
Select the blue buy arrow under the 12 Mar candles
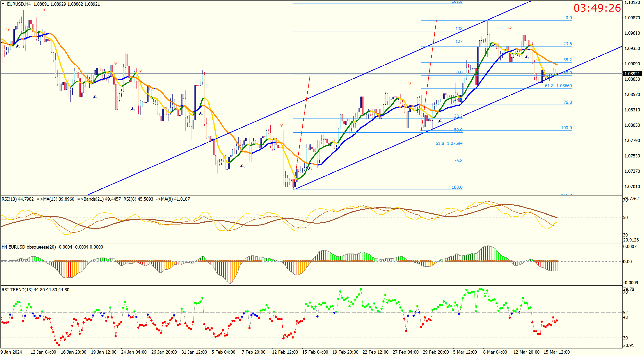point(527,57)
